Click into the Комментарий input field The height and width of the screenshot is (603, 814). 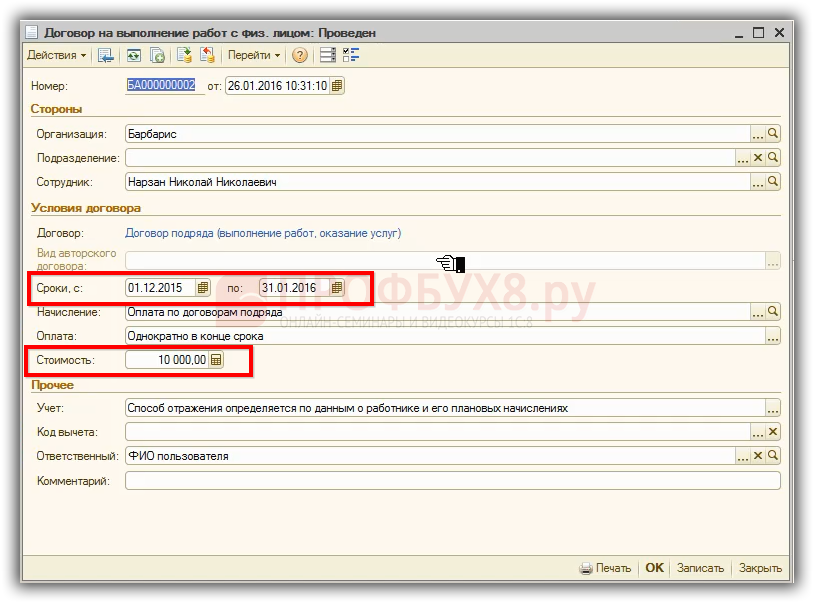(x=450, y=481)
